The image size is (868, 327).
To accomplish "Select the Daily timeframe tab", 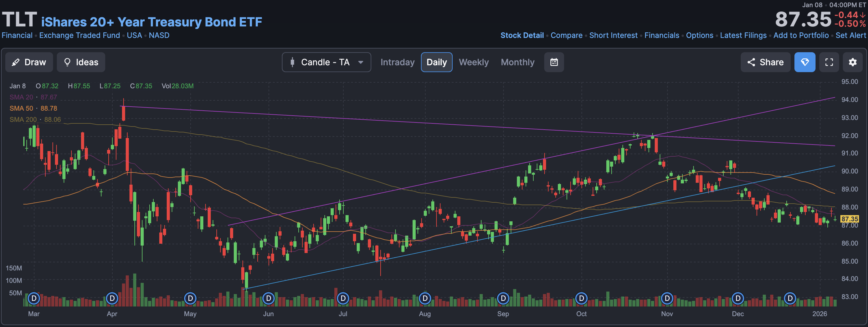I will [436, 62].
